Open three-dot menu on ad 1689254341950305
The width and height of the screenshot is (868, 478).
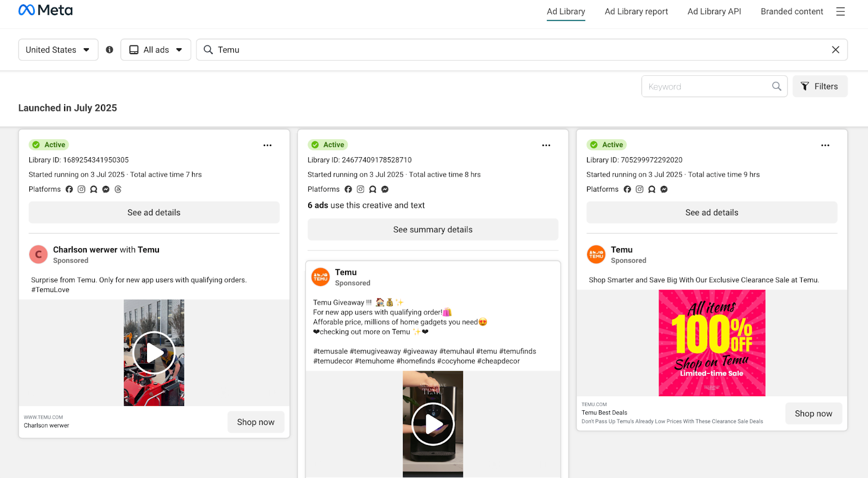[267, 145]
